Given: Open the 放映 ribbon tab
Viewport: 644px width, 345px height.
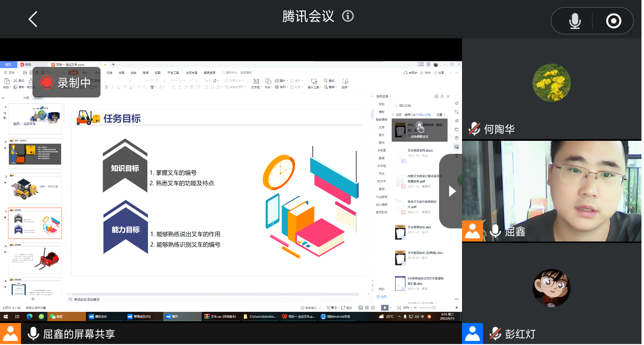Looking at the screenshot, I should click(133, 73).
